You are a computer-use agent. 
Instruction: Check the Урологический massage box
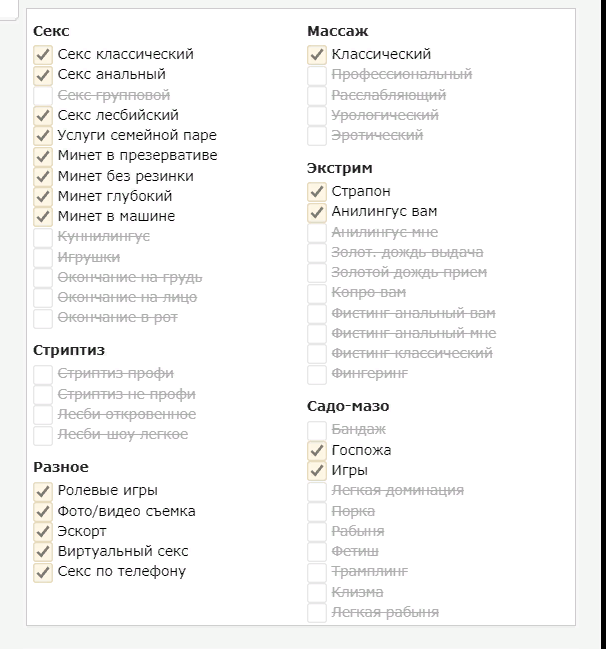point(317,115)
